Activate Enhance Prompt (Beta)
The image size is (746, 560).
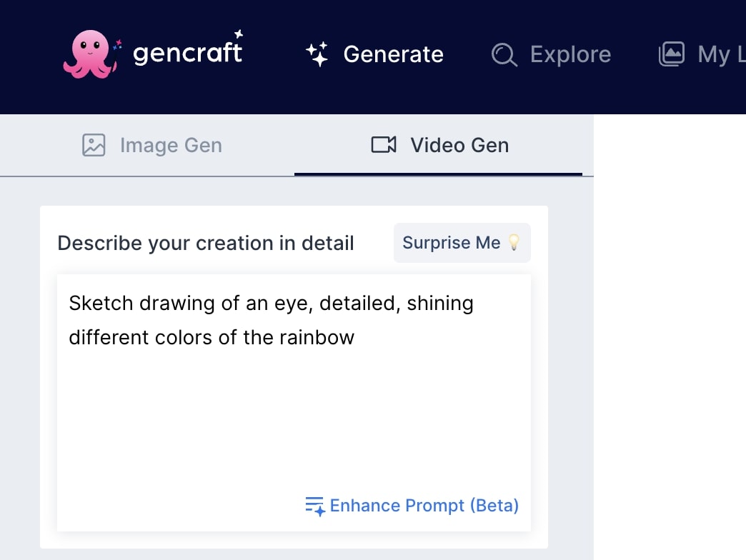pos(424,505)
